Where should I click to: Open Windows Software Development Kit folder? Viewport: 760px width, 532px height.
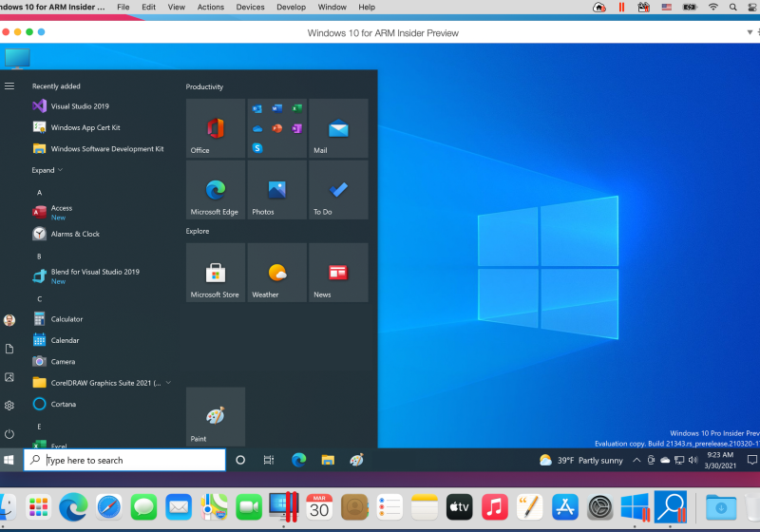pyautogui.click(x=100, y=149)
